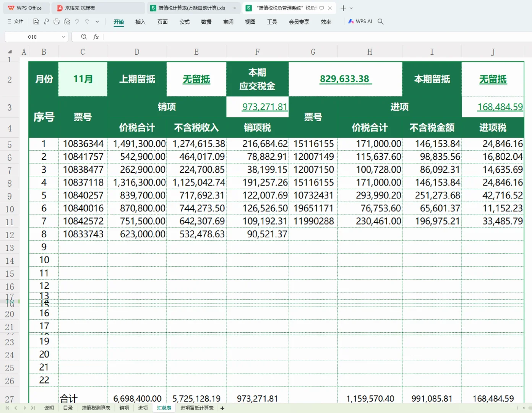Open the 数据 ribbon tab

pos(206,22)
